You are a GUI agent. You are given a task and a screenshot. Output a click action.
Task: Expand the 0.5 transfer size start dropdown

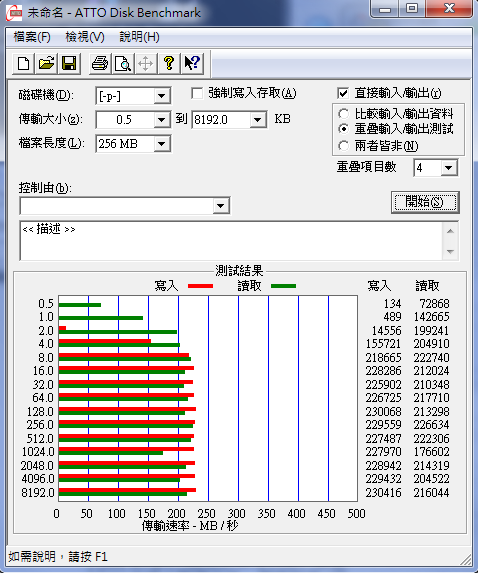(x=161, y=119)
